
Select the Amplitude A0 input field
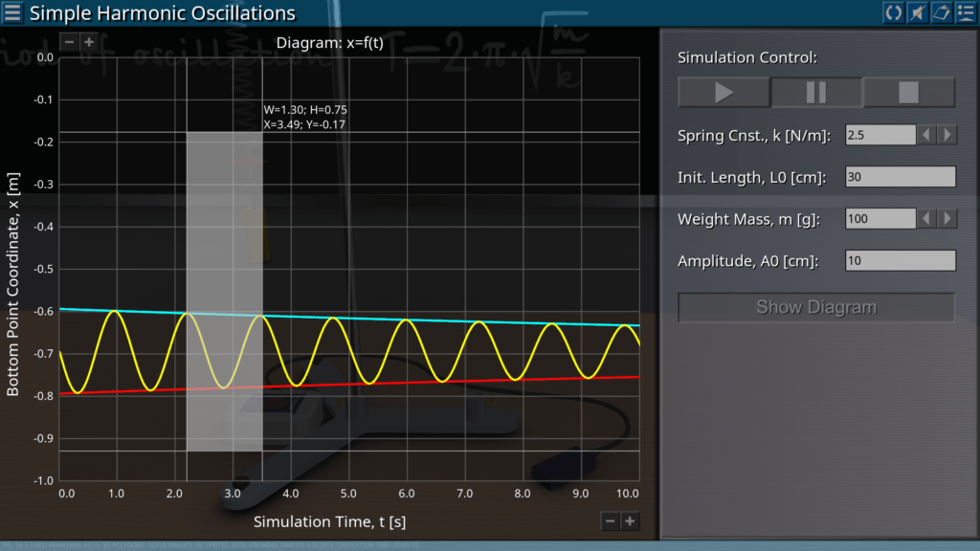click(901, 261)
